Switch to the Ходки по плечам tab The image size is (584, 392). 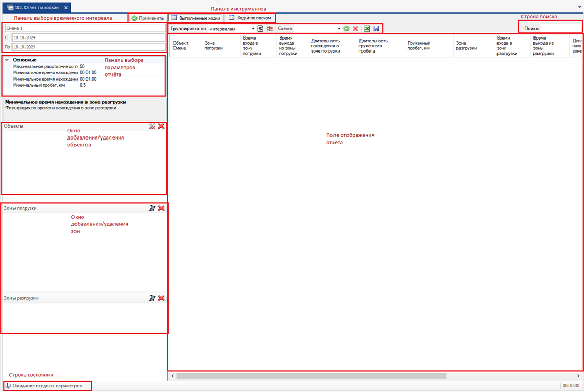pos(250,18)
